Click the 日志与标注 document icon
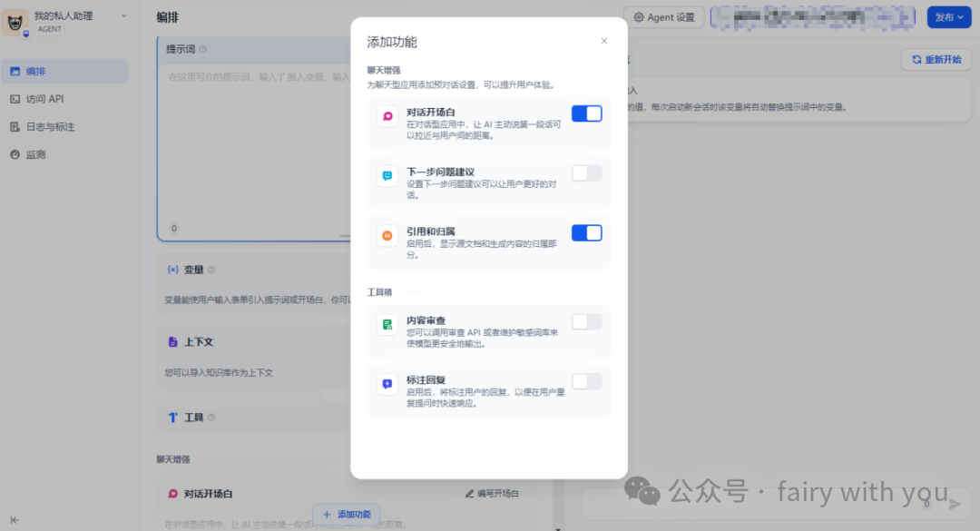Screen dimensions: 980x531 pyautogui.click(x=15, y=127)
